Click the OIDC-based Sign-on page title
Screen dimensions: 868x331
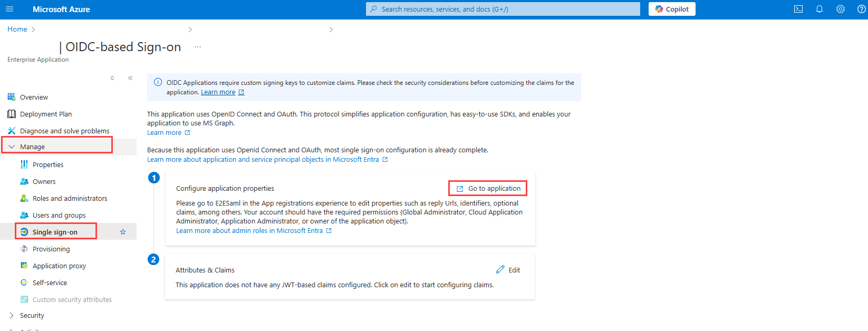[x=123, y=47]
